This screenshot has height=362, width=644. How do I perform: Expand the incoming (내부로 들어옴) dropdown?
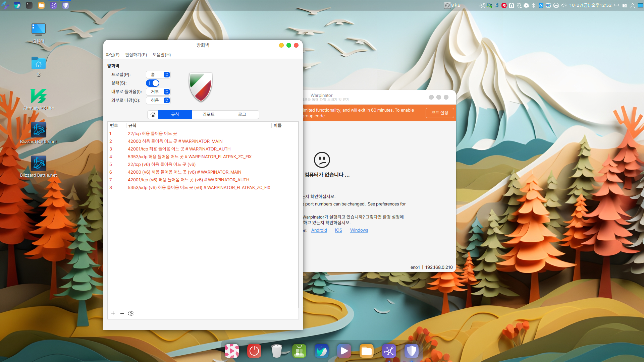click(158, 92)
